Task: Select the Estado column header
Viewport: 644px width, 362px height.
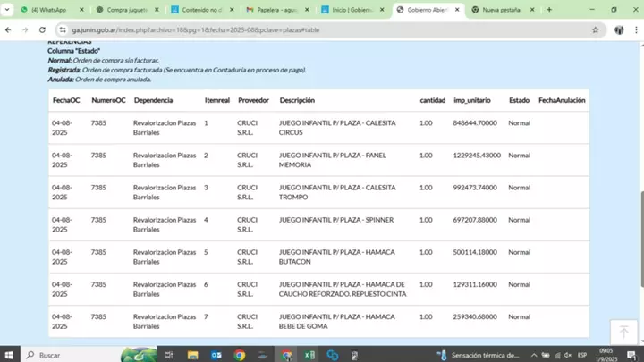Action: click(x=519, y=100)
